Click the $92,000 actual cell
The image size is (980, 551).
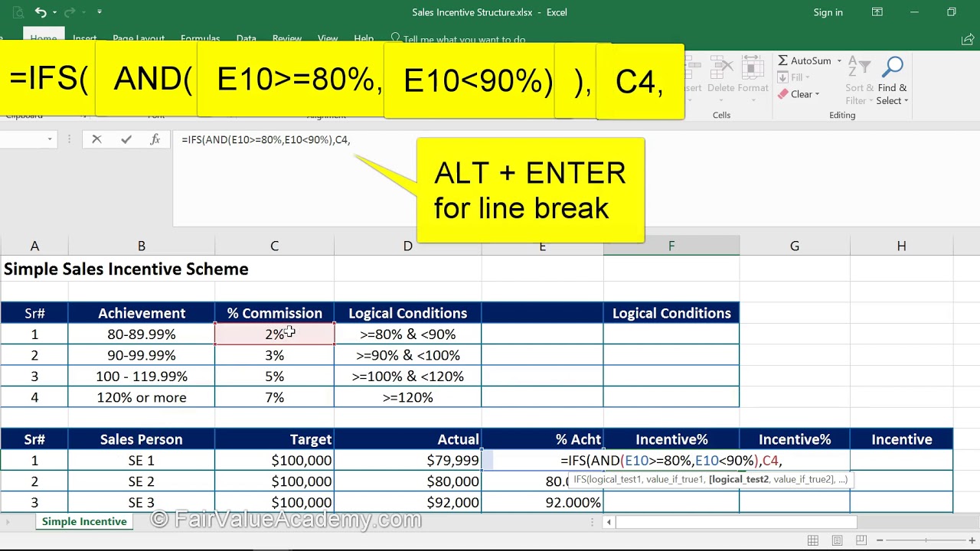(x=407, y=502)
